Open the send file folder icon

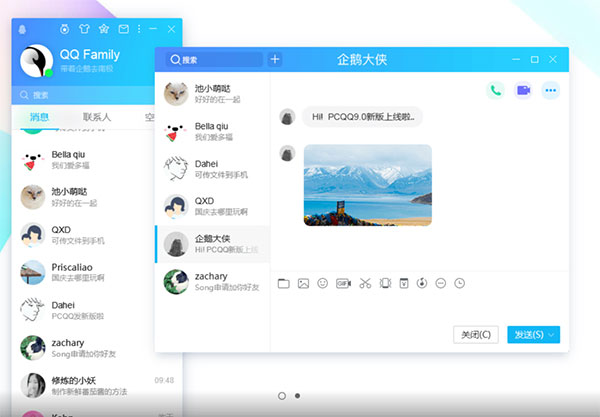tap(284, 284)
